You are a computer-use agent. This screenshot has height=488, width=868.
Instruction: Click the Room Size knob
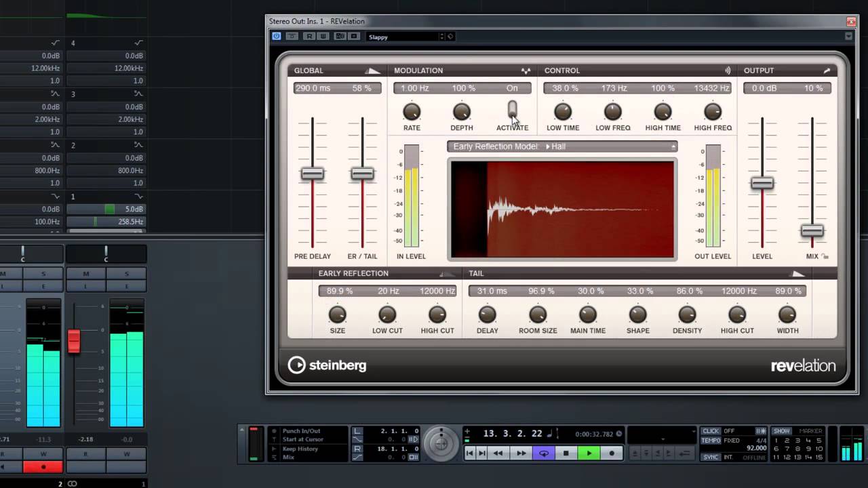coord(538,314)
